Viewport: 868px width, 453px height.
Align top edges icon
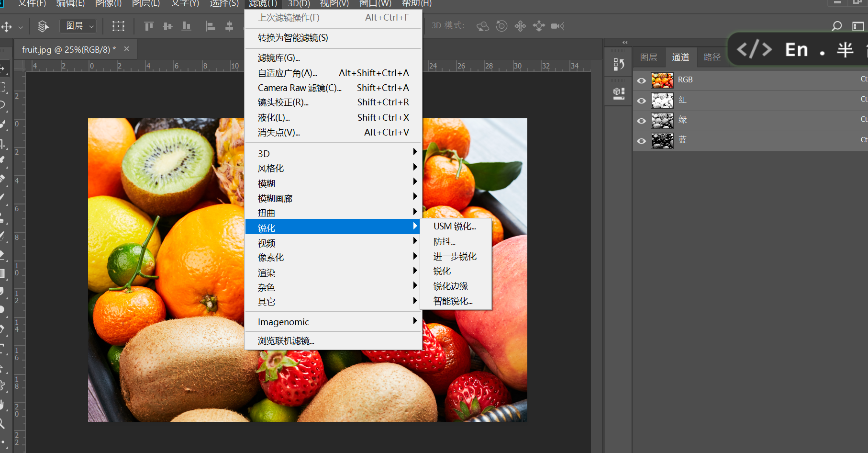(x=149, y=26)
